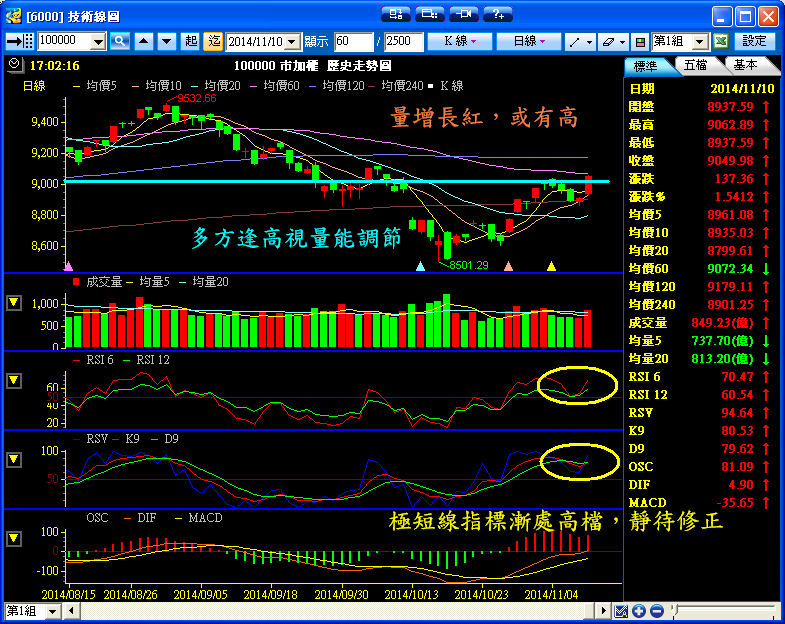Click the Excel export icon
The image size is (785, 624).
click(722, 41)
